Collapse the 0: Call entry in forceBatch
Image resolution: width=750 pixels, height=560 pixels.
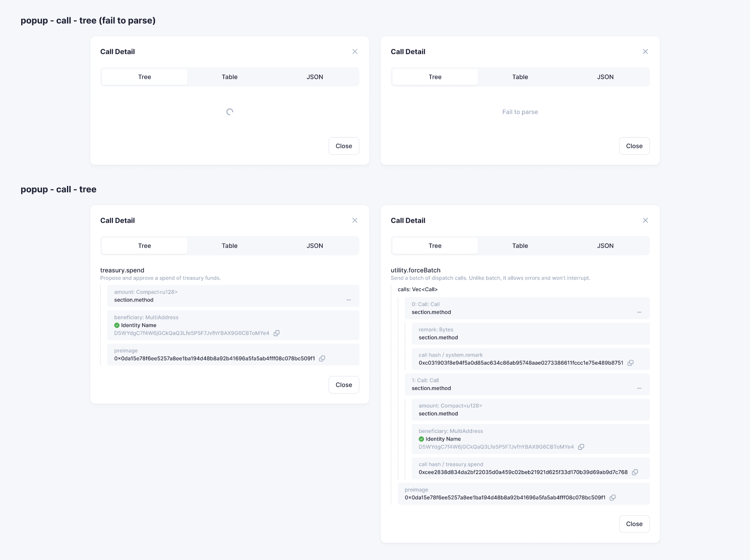tap(639, 312)
